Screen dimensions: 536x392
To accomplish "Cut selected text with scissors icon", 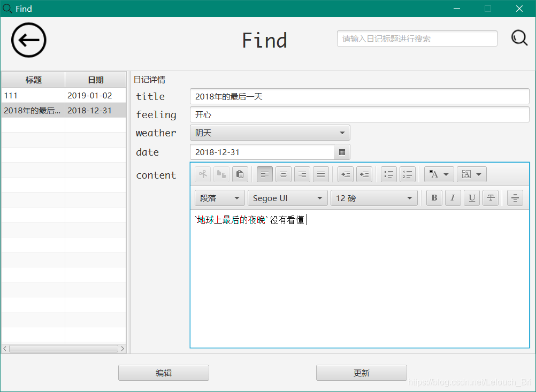I will 203,174.
